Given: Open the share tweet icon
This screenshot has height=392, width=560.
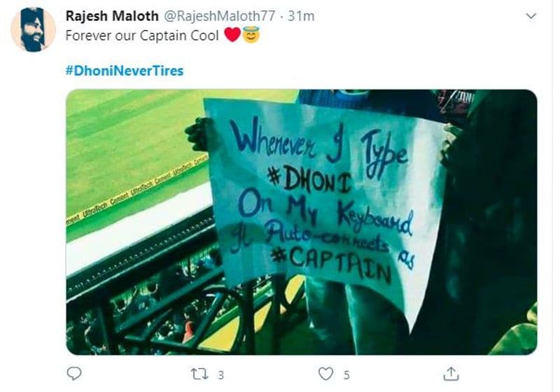Looking at the screenshot, I should tap(451, 374).
